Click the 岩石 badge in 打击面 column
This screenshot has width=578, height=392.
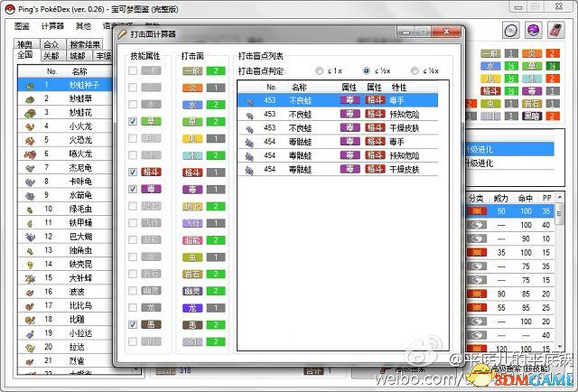192,274
